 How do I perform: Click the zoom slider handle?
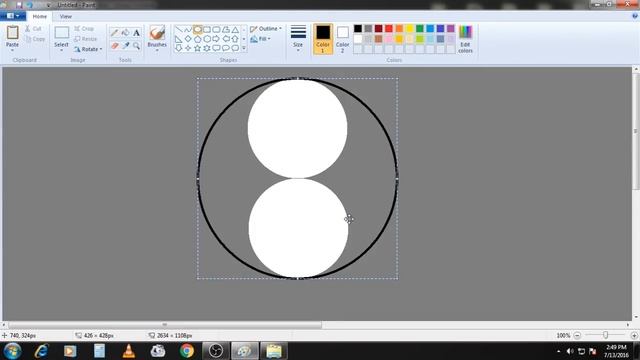(x=605, y=335)
